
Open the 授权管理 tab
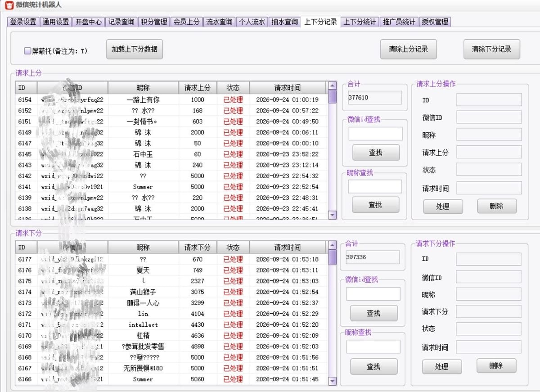(x=435, y=22)
